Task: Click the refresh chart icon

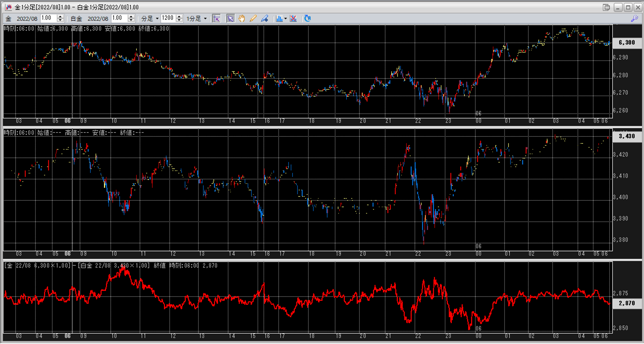Action: tap(308, 18)
